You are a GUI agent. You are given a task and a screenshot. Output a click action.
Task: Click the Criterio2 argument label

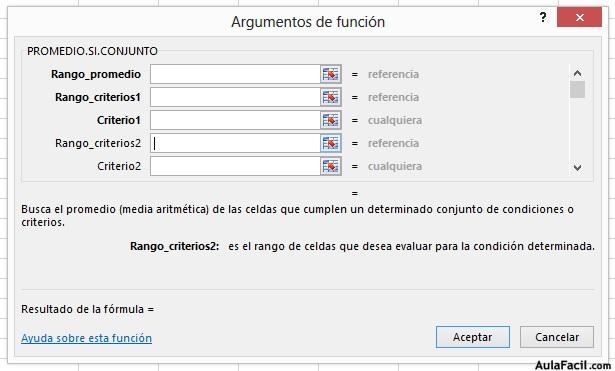pos(119,166)
